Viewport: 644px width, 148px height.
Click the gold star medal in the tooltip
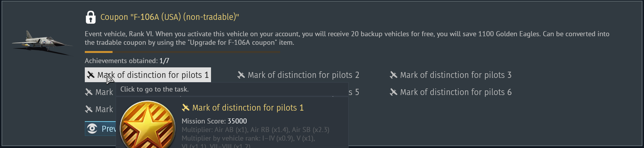click(x=148, y=125)
